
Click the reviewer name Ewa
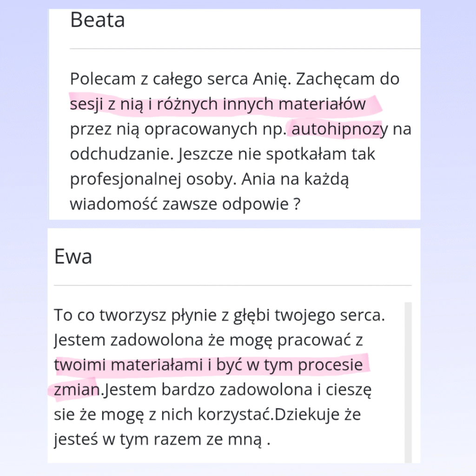73,256
